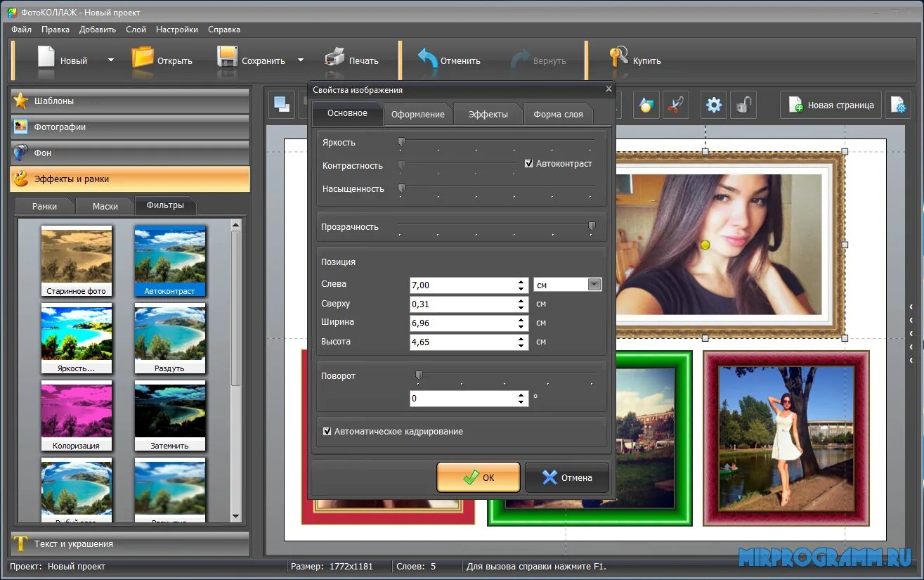Screen dimensions: 924x580
Task: Click the Новый document icon
Action: pyautogui.click(x=46, y=58)
